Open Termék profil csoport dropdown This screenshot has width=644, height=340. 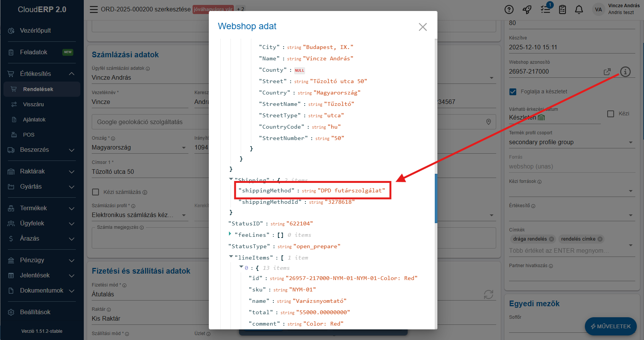pyautogui.click(x=630, y=143)
